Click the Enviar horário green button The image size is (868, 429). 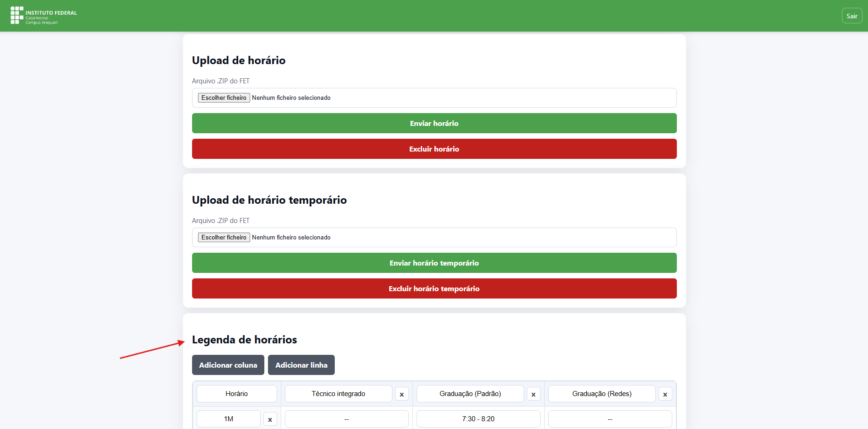click(434, 123)
